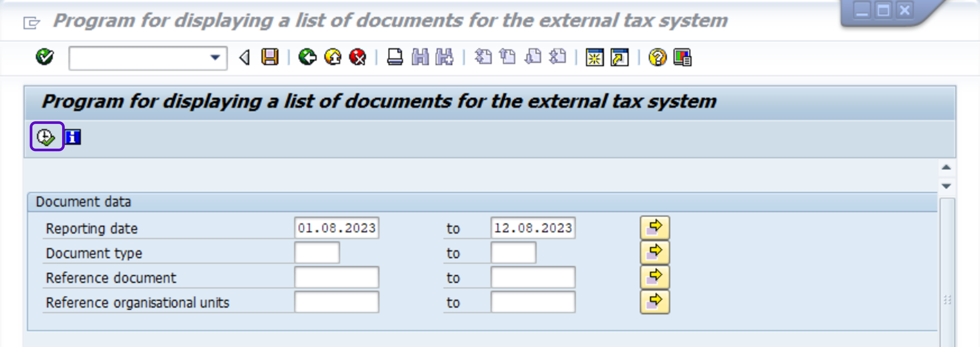Click the vertical scrollbar track
This screenshot has width=980, height=347.
pyautogui.click(x=947, y=272)
